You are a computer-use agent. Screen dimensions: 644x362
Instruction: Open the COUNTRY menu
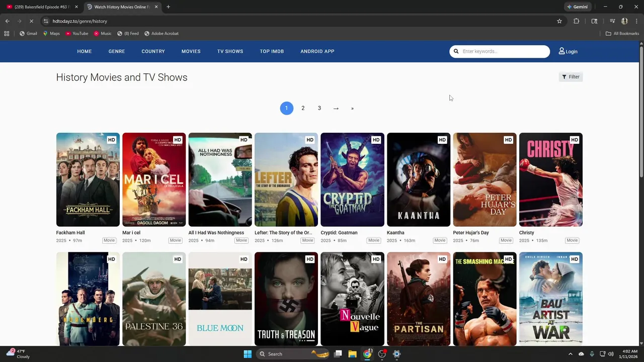[x=153, y=51]
